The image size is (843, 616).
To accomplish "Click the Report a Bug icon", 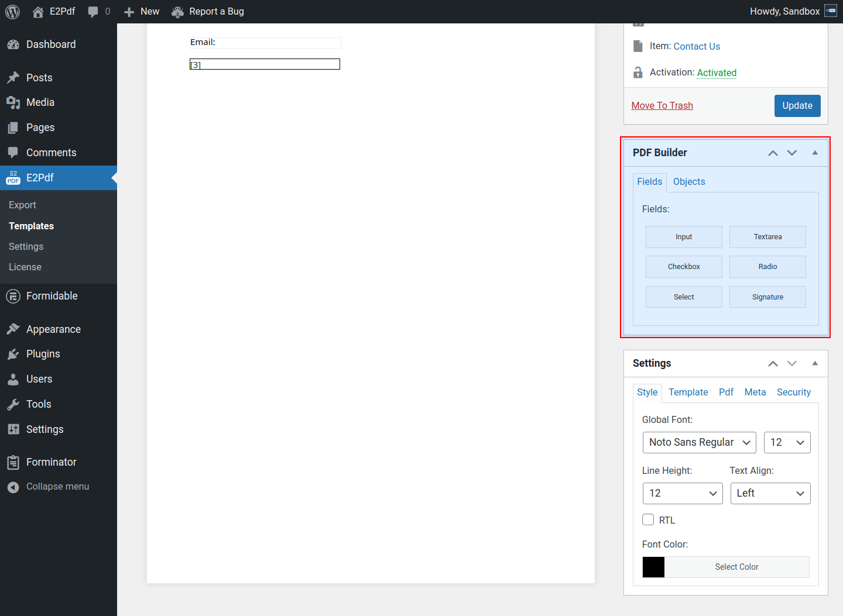I will click(x=178, y=12).
